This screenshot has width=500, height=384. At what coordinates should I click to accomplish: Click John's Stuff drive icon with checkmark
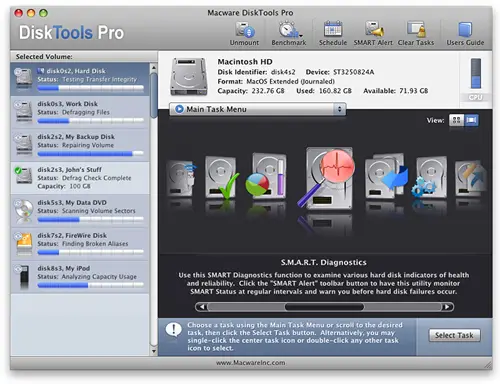23,175
